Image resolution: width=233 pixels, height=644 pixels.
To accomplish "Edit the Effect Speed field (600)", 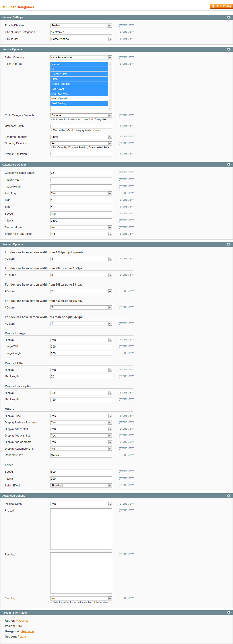I will tap(81, 472).
